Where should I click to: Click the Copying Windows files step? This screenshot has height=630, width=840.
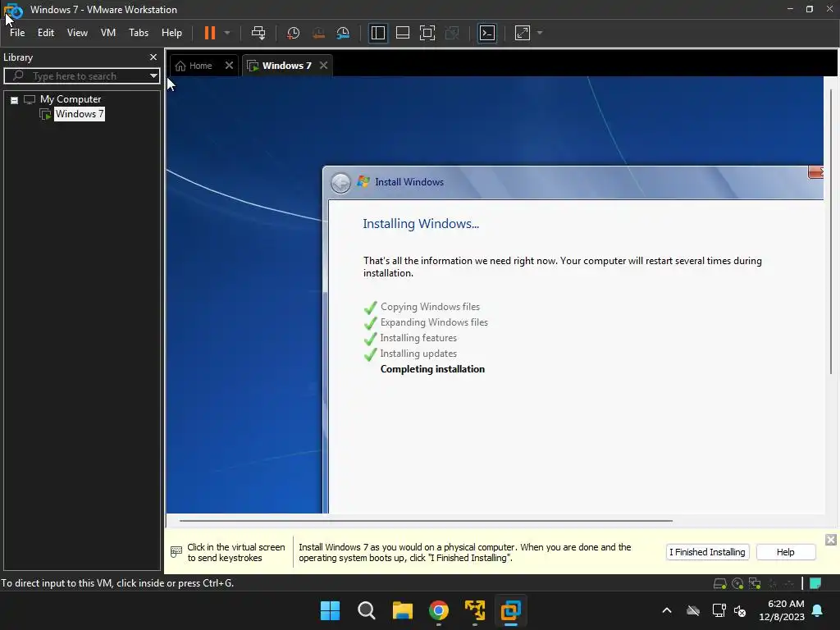tap(430, 307)
